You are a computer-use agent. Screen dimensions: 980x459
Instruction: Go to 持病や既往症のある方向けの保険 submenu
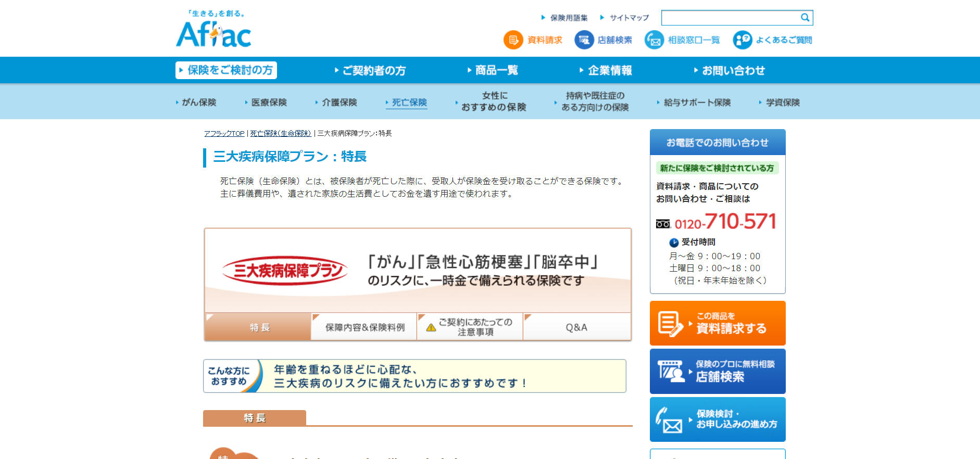592,101
